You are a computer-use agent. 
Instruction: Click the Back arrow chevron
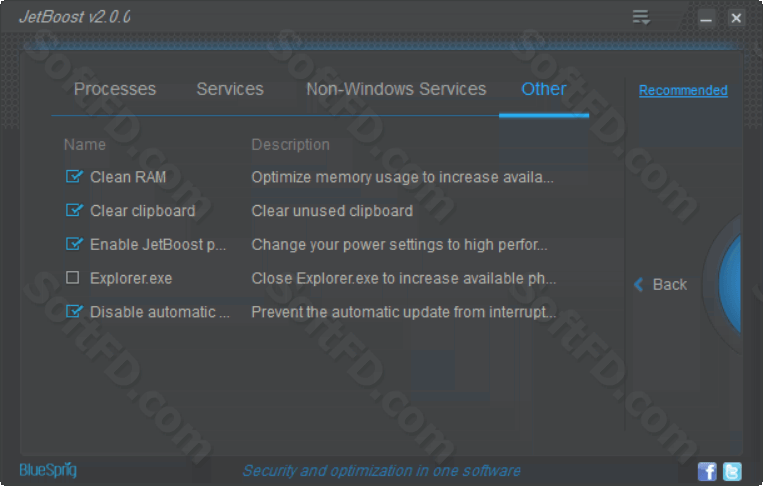point(638,284)
